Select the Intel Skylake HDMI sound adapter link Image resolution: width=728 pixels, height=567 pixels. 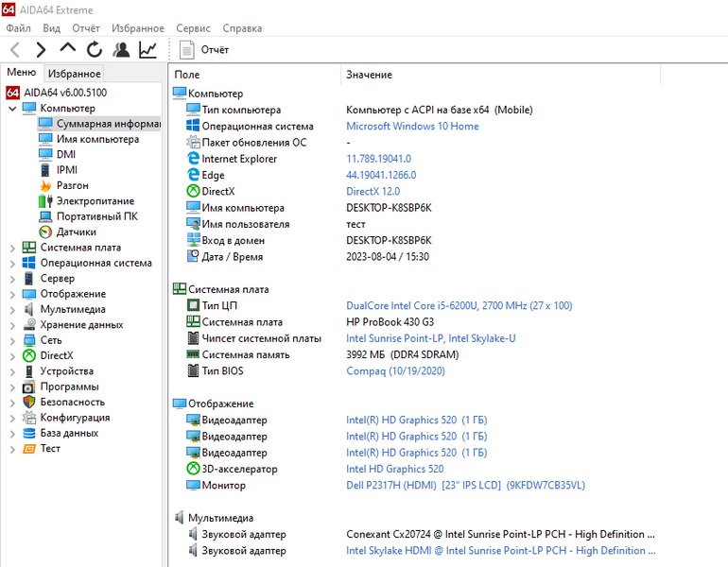(500, 551)
